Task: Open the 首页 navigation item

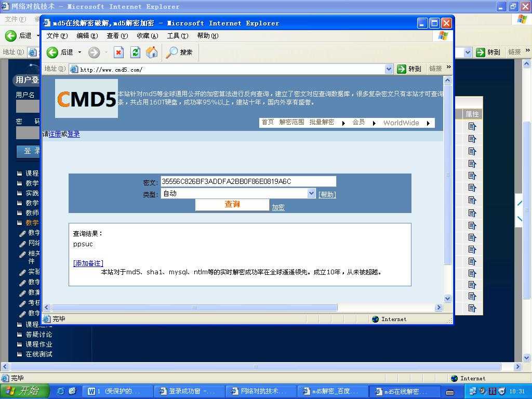Action: pyautogui.click(x=268, y=122)
